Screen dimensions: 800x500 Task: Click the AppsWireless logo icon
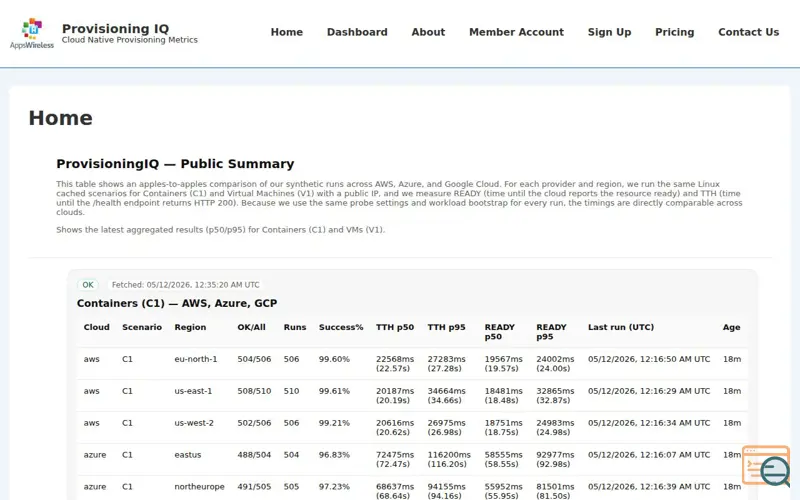[x=32, y=33]
